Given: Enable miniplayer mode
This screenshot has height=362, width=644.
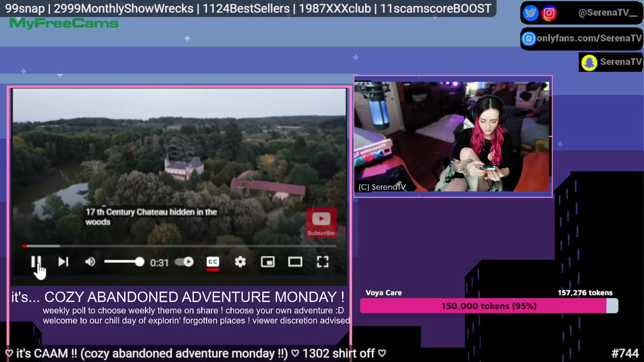Looking at the screenshot, I should click(x=268, y=262).
